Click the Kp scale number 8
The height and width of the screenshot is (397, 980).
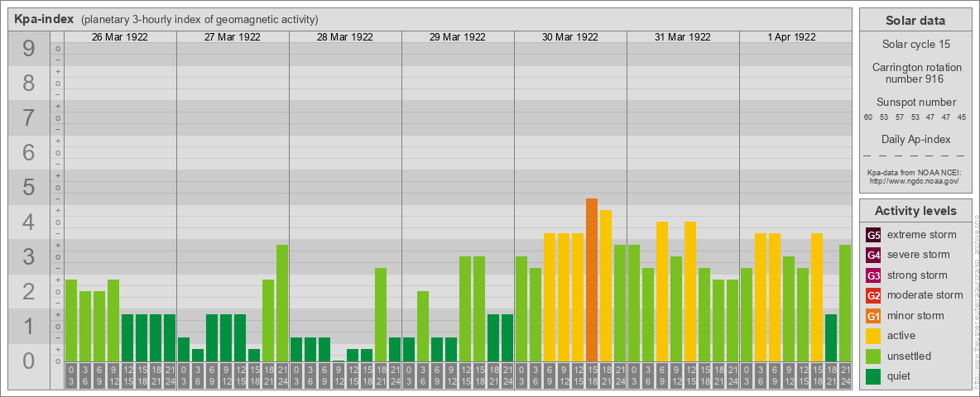pyautogui.click(x=29, y=83)
